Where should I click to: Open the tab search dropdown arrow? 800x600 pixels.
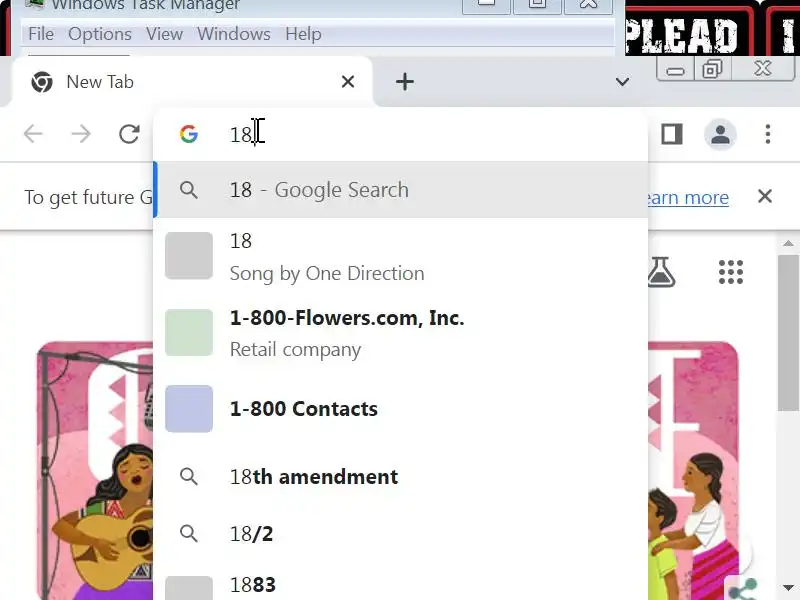pyautogui.click(x=622, y=82)
